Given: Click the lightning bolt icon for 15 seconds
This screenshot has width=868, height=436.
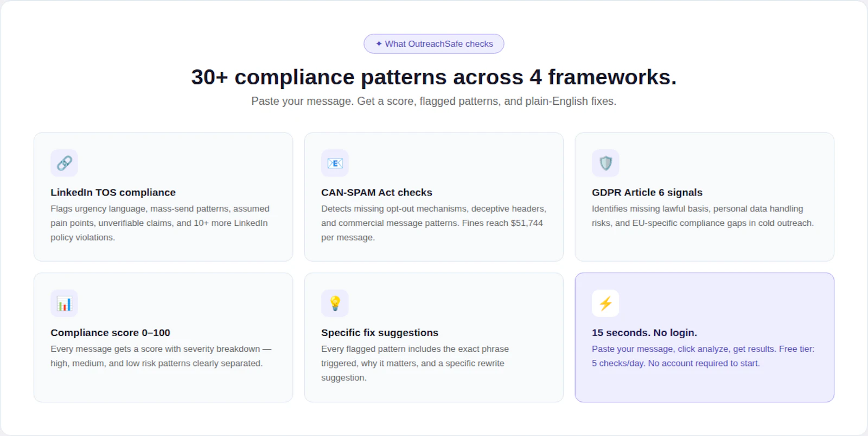Looking at the screenshot, I should click(x=605, y=303).
